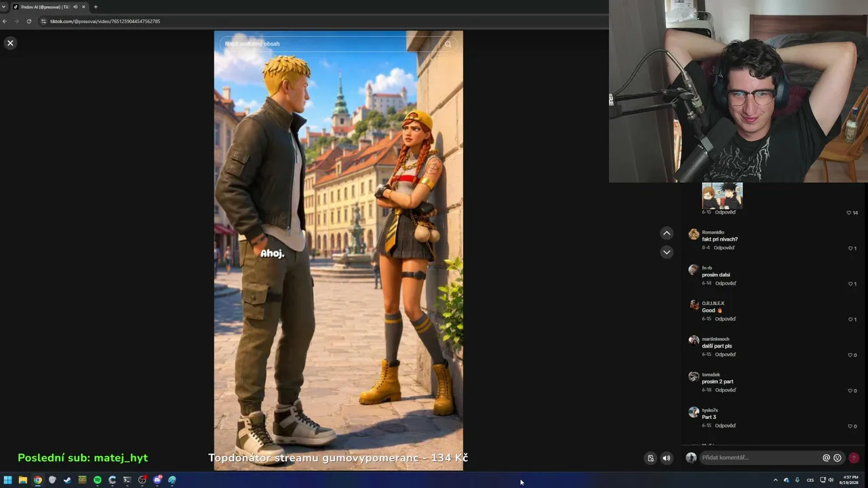Viewport: 868px width, 488px height.
Task: Click the tiktok.com address bar URL
Action: (105, 21)
